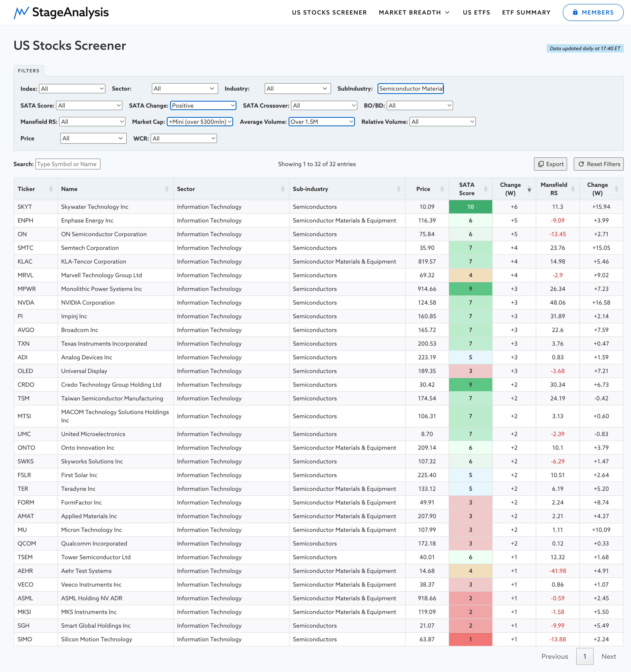Open US ETFs nav item
This screenshot has width=631, height=672.
tap(476, 12)
